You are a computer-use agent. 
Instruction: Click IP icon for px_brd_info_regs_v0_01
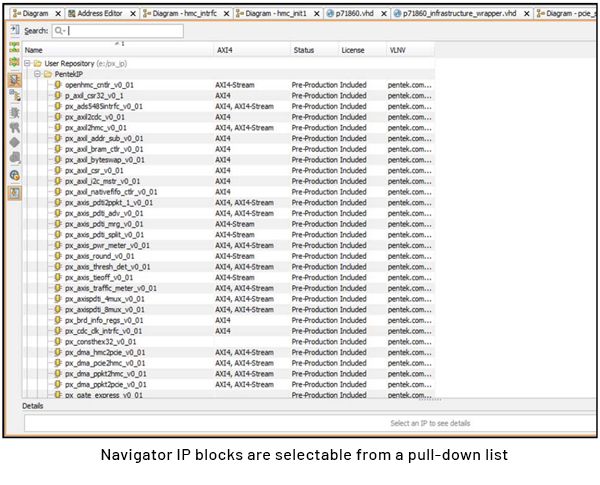coord(57,320)
